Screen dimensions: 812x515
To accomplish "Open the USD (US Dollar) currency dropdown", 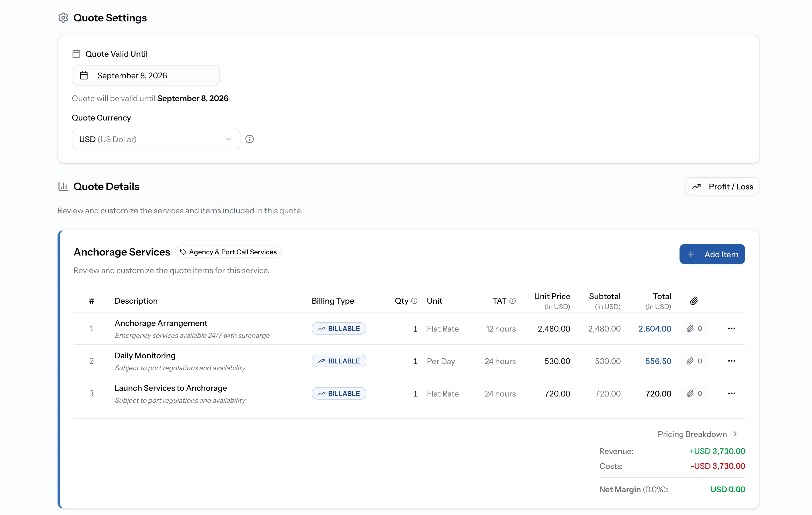I will click(x=156, y=139).
